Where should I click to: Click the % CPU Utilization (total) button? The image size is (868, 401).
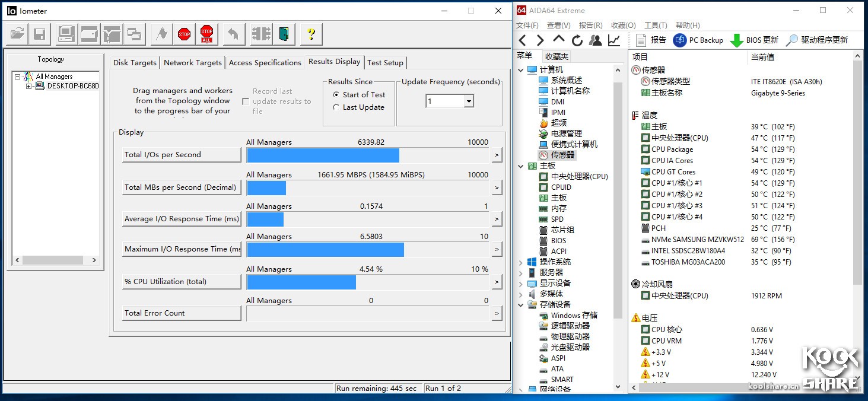(x=182, y=282)
